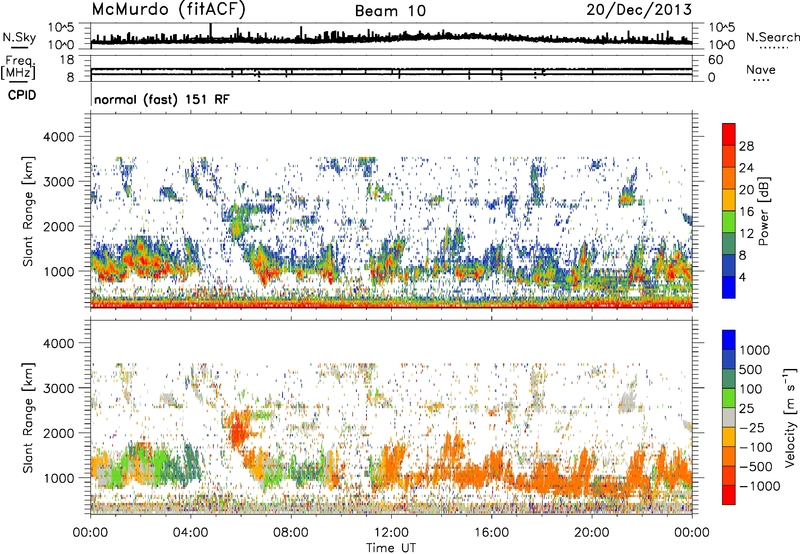Image resolution: width=800 pixels, height=554 pixels.
Task: Select the 16 value on Power colorbar
Action: click(746, 212)
